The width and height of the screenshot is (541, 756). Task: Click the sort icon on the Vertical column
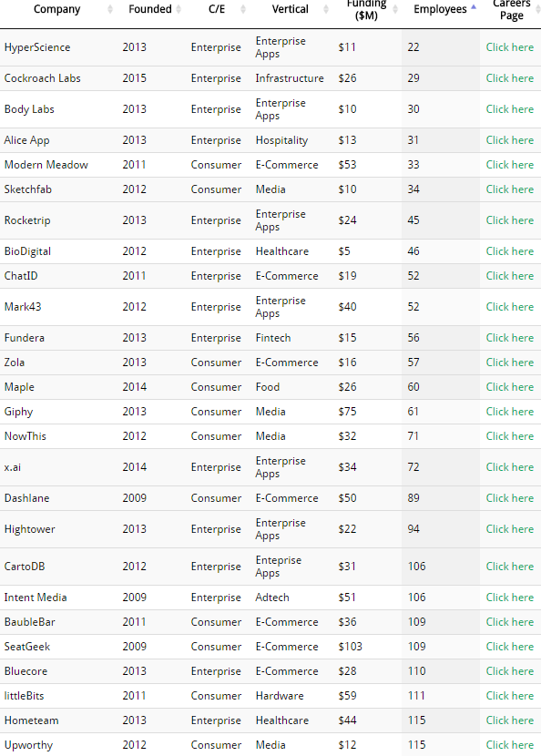(326, 9)
